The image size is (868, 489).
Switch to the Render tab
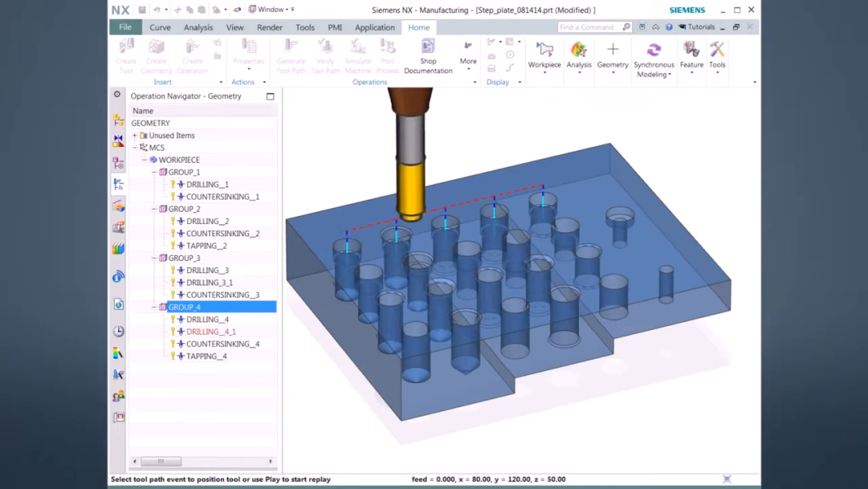pos(270,27)
